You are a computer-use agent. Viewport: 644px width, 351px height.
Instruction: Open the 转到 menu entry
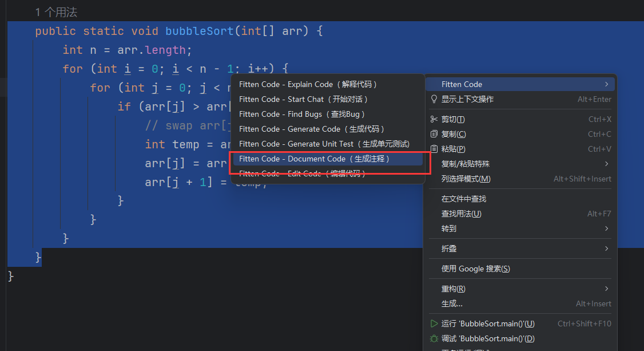tap(520, 228)
